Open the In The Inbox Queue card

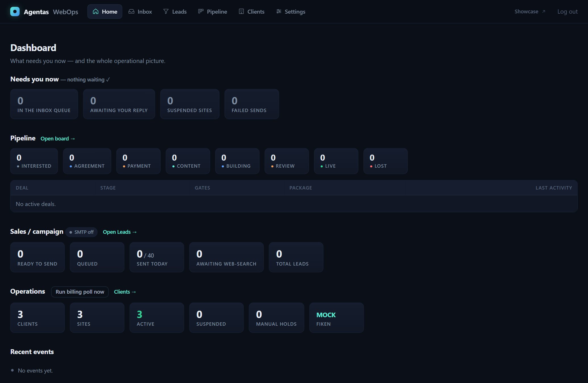44,104
